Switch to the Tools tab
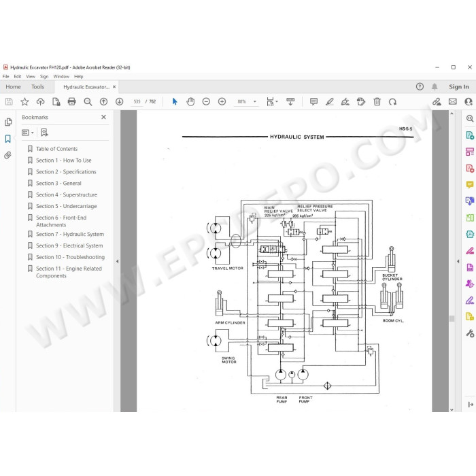The image size is (476, 476). pyautogui.click(x=37, y=87)
